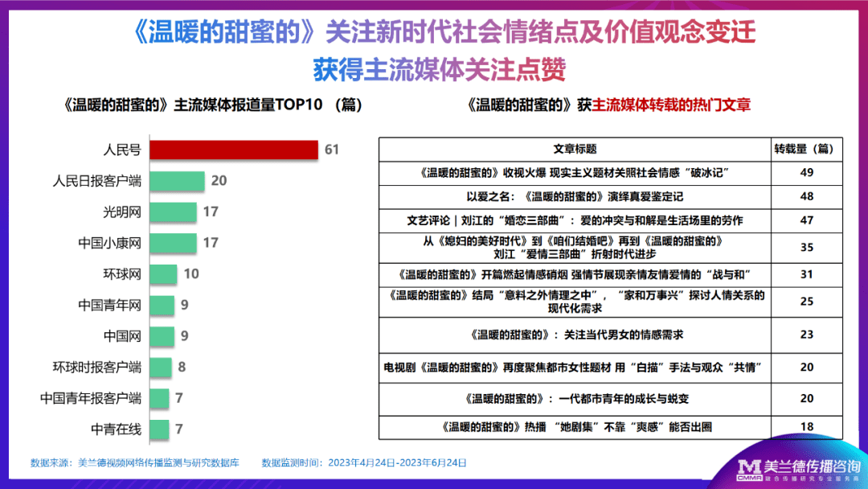
Task: Select the article mentioning 《媳妇的美好时代》
Action: [x=575, y=248]
